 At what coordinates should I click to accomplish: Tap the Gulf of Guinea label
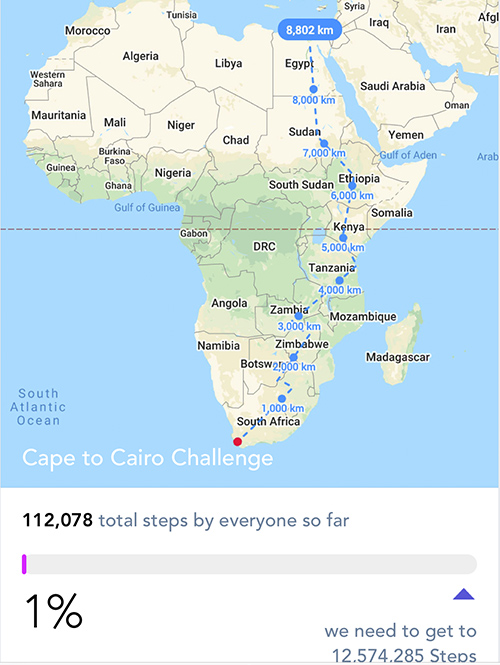pos(147,208)
